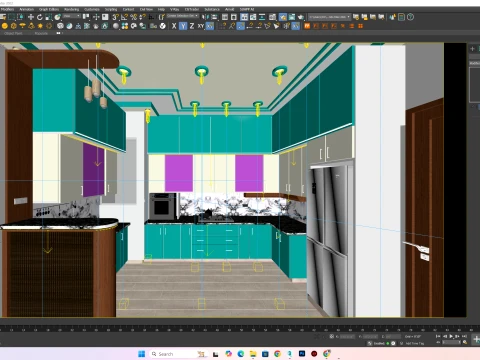Click the Align tool icon
Viewport: 480px width, 360px height.
pyautogui.click(x=214, y=17)
